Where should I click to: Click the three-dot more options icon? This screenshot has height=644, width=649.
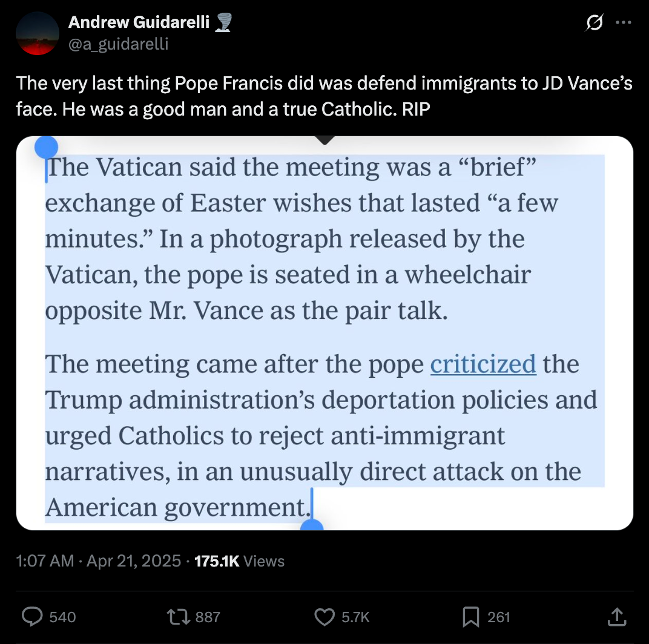coord(625,22)
